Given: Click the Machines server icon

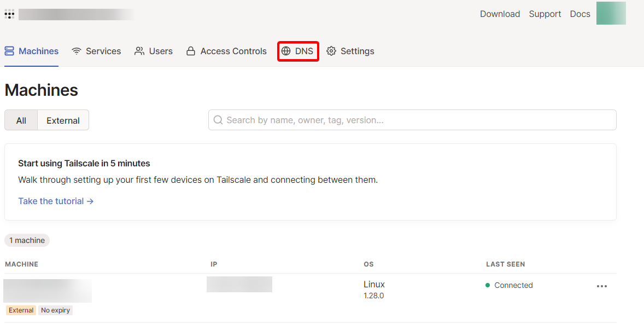Looking at the screenshot, I should 9,51.
